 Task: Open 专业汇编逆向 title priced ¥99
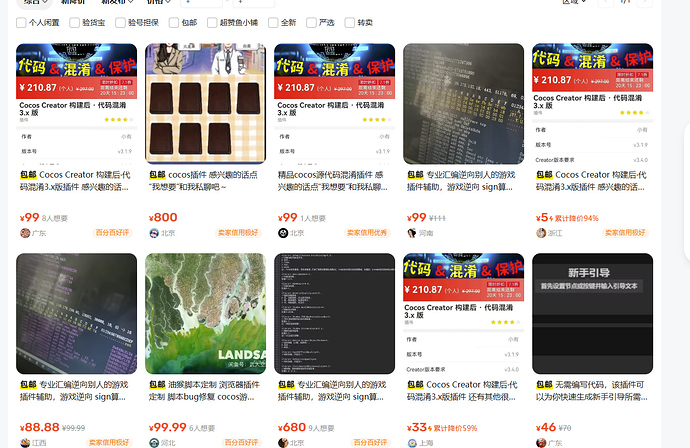pos(461,181)
